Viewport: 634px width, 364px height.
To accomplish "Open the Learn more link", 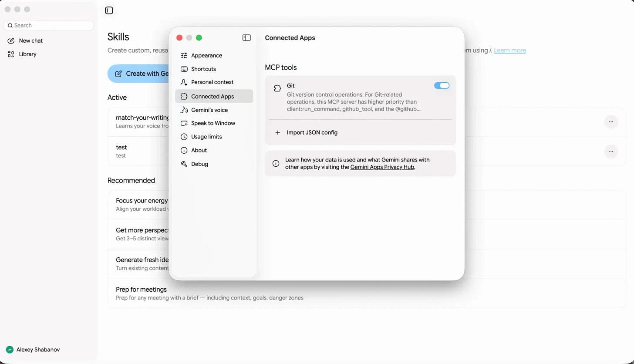I will [x=510, y=51].
